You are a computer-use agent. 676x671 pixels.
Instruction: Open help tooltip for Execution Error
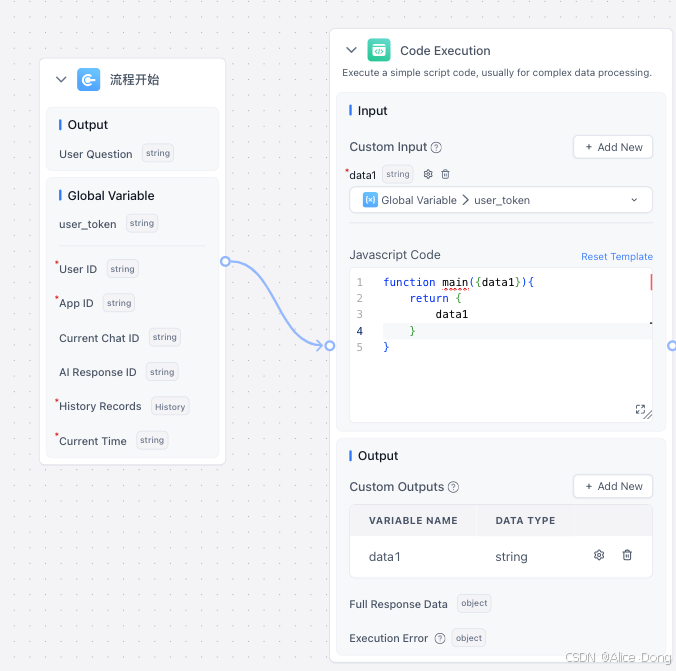click(440, 638)
